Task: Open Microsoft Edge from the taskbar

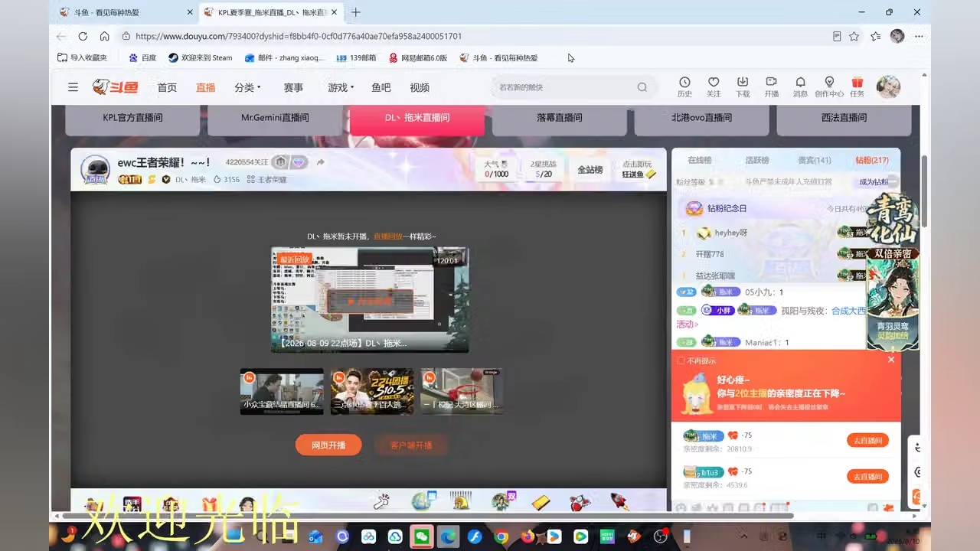Action: point(448,536)
